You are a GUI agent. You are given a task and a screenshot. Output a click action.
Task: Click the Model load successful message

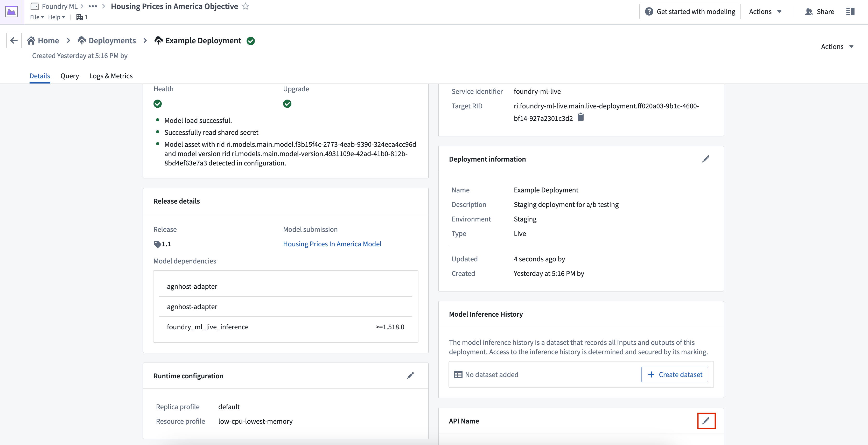(x=198, y=120)
